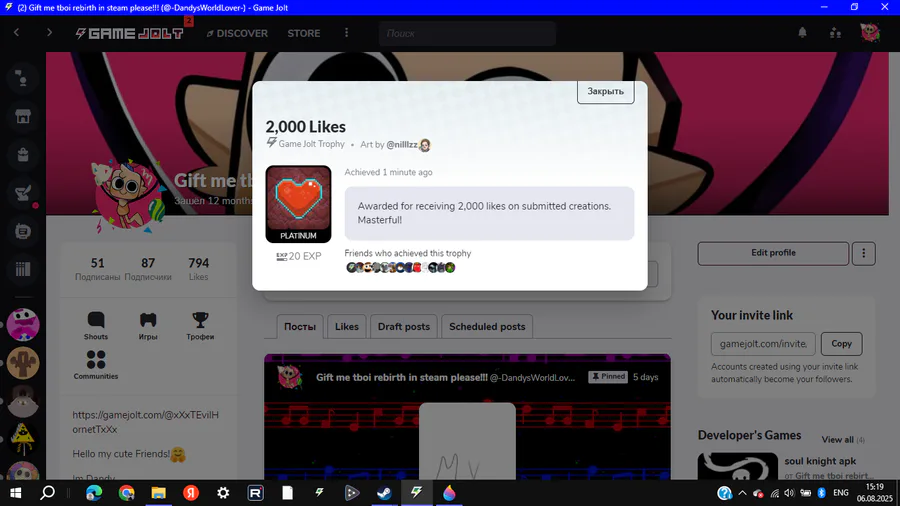Open the user avatar menu in top bar
900x506 pixels.
(870, 32)
